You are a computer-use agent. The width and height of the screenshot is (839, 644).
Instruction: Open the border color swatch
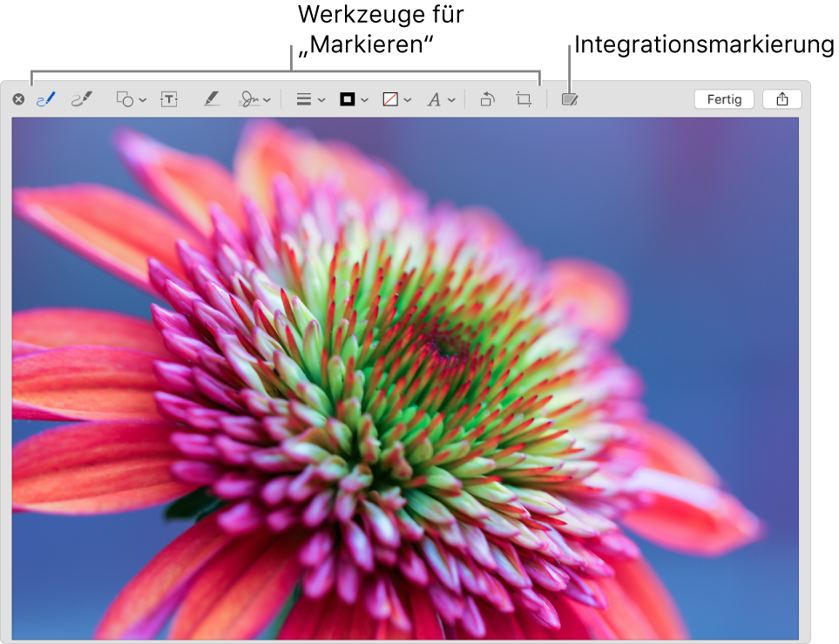[348, 99]
